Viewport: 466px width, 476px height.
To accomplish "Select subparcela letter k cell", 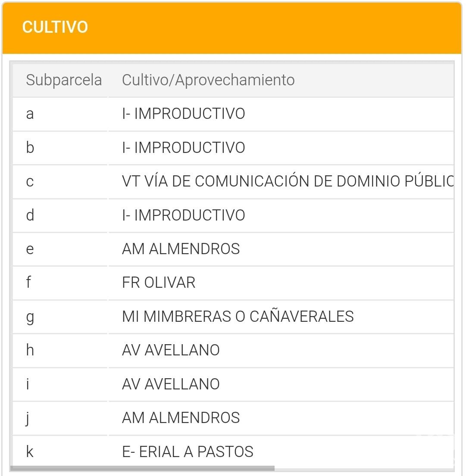I will point(30,451).
